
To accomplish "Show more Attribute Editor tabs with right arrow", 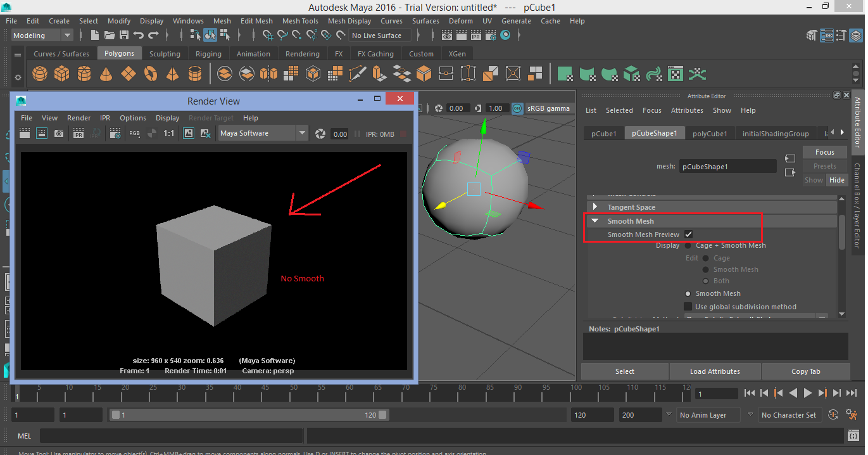I will pyautogui.click(x=841, y=133).
